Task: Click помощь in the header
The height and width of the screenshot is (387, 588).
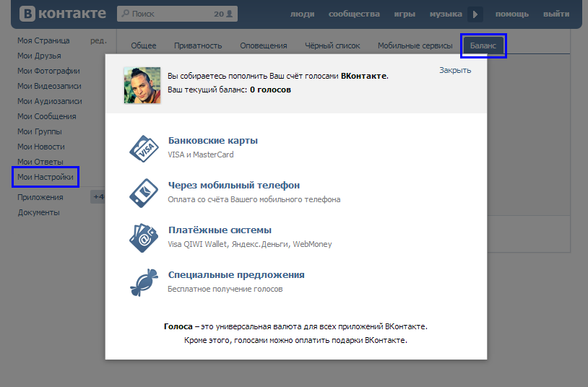Action: 512,14
